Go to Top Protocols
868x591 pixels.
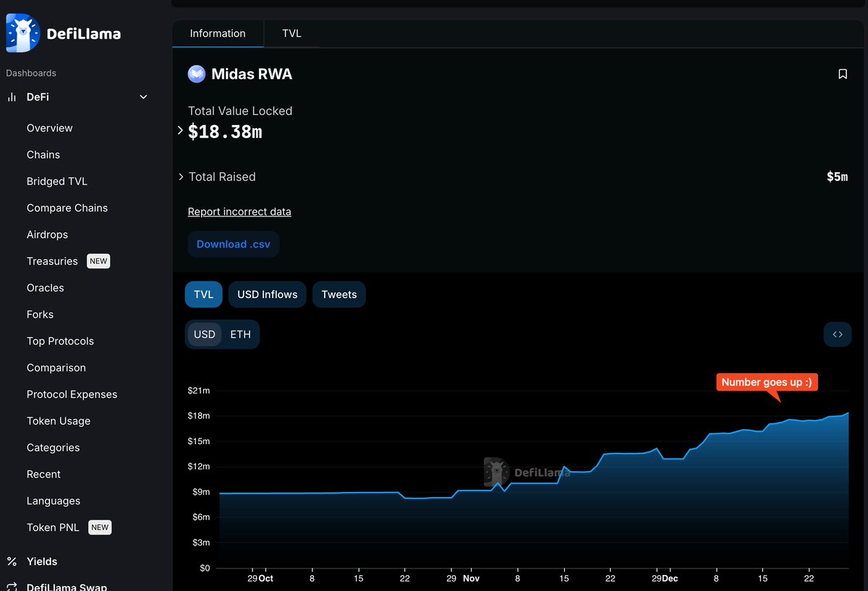pos(60,341)
